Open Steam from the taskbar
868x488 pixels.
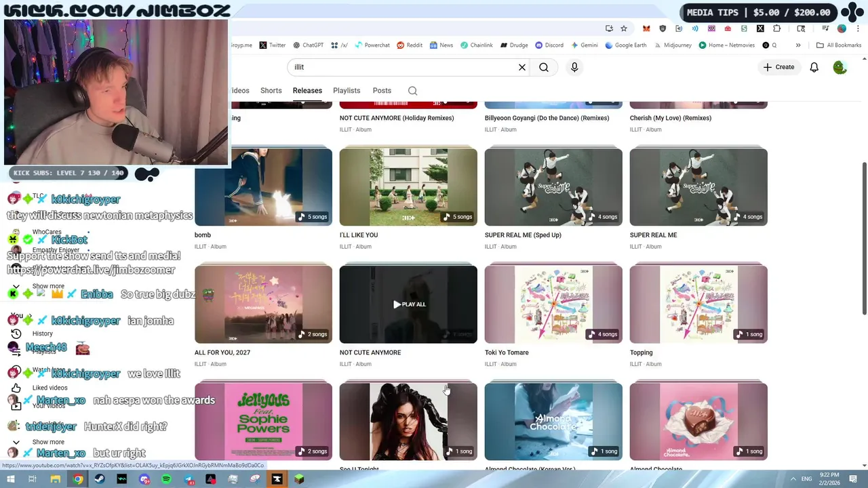[100, 479]
